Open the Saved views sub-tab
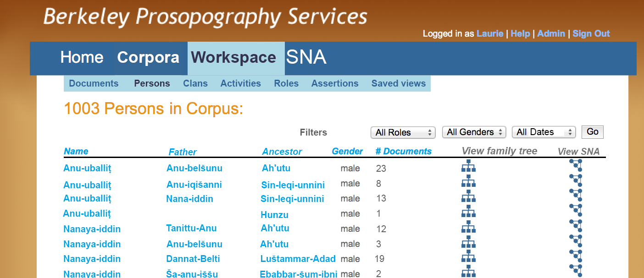Image resolution: width=644 pixels, height=278 pixels. coord(399,83)
